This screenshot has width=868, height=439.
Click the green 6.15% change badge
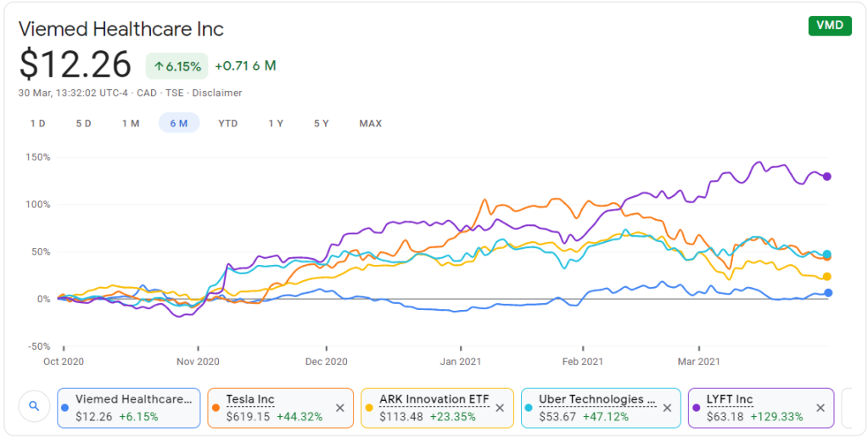(x=177, y=66)
